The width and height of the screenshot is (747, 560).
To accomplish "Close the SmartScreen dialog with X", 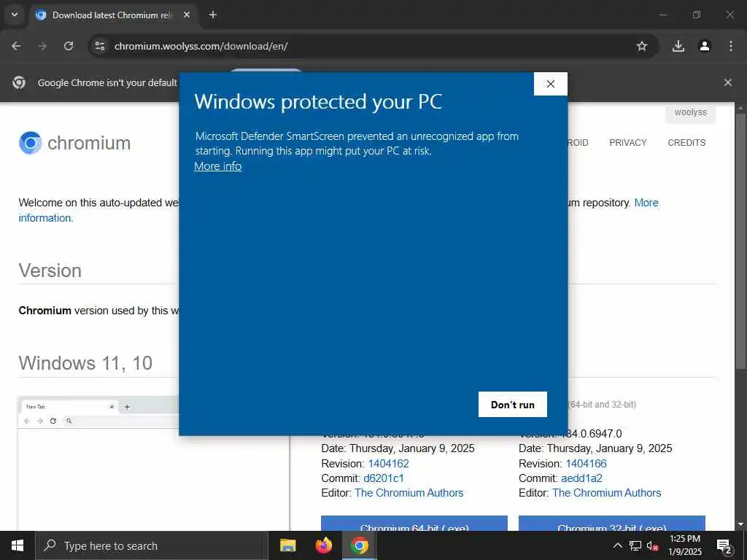I will [550, 84].
